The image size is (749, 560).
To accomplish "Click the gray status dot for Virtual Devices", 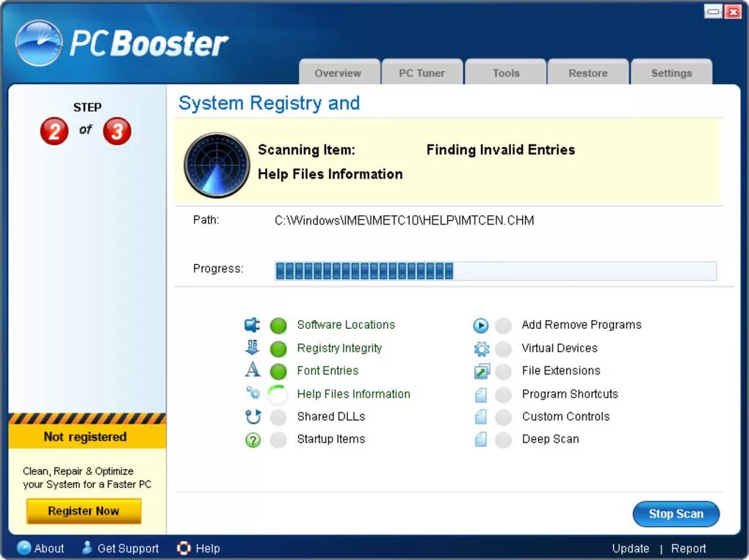I will click(504, 349).
